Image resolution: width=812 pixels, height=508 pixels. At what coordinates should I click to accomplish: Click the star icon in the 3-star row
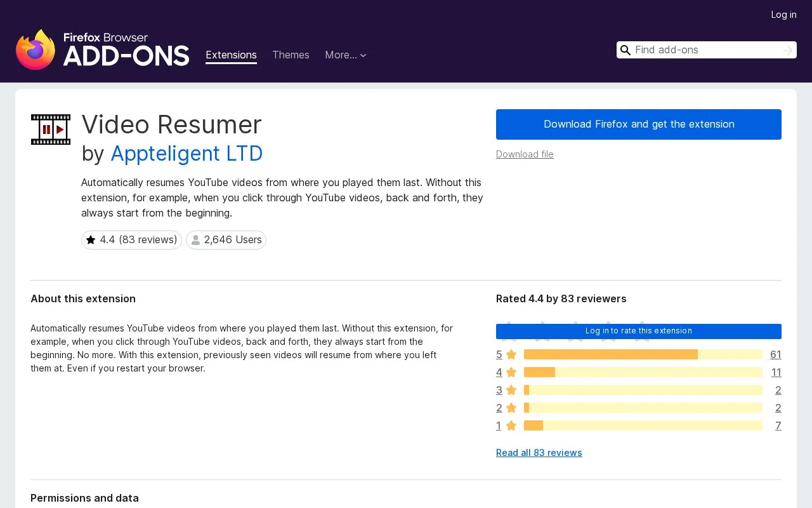click(x=511, y=390)
